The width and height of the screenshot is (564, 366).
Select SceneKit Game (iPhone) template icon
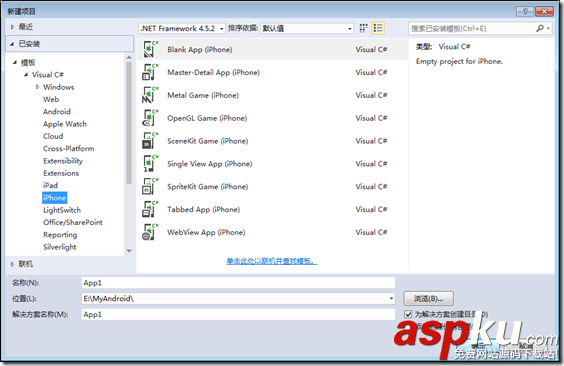point(150,141)
